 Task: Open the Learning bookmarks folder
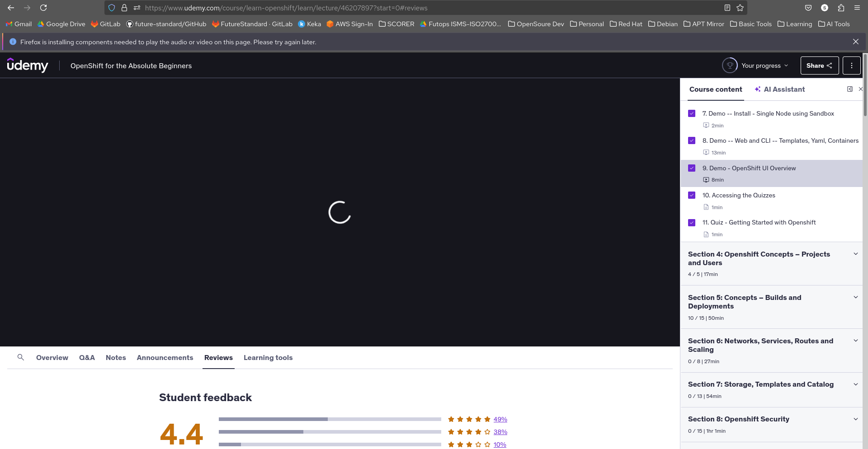point(795,24)
